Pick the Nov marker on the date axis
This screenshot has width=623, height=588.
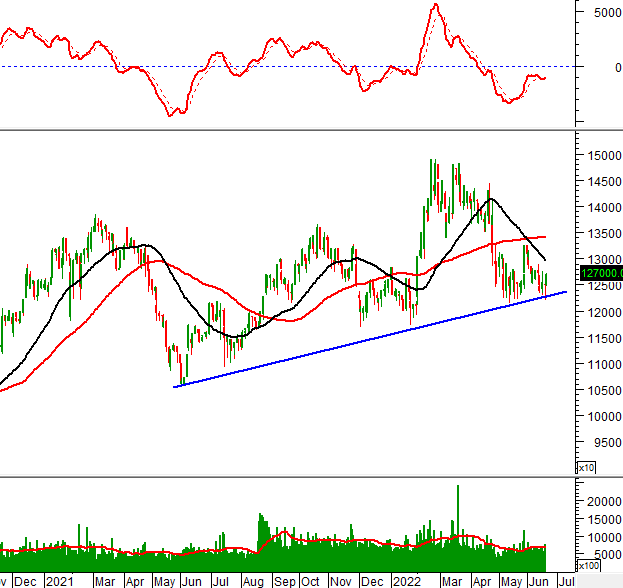343,580
